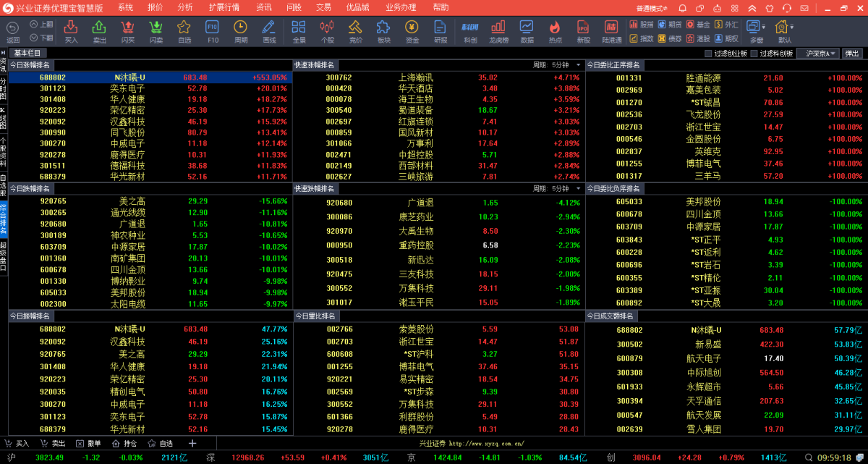The image size is (868, 464).
Task: Click the www.xyzq.com.cn website link
Action: pyautogui.click(x=486, y=444)
